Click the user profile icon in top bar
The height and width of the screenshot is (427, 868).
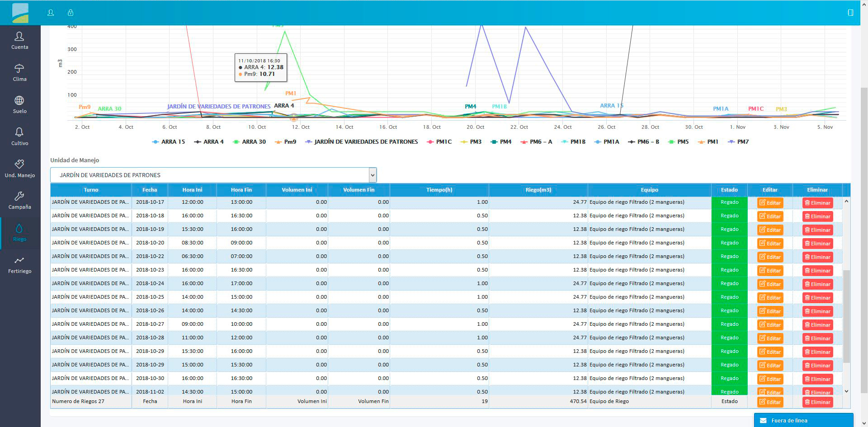click(51, 13)
